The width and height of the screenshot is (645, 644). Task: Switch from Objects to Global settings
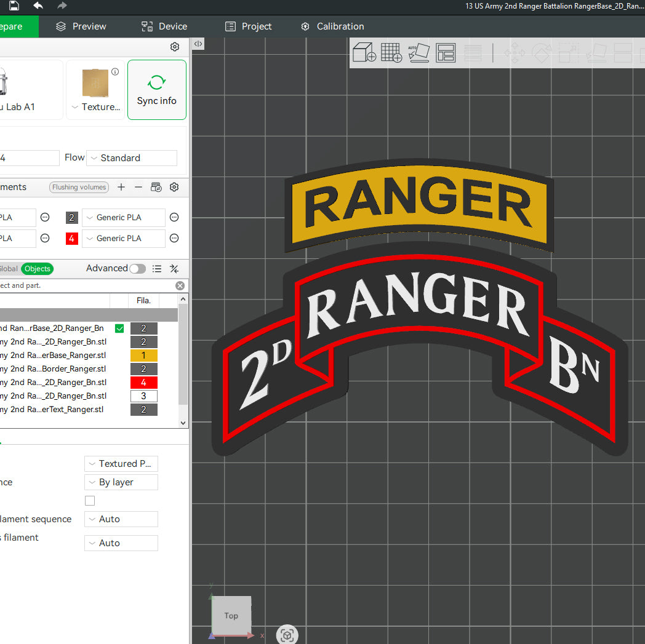(x=9, y=269)
